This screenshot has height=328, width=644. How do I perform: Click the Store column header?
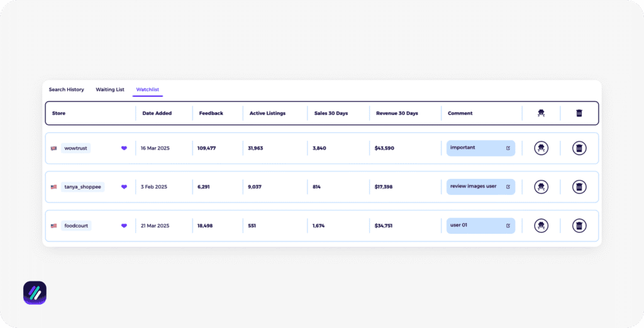58,113
